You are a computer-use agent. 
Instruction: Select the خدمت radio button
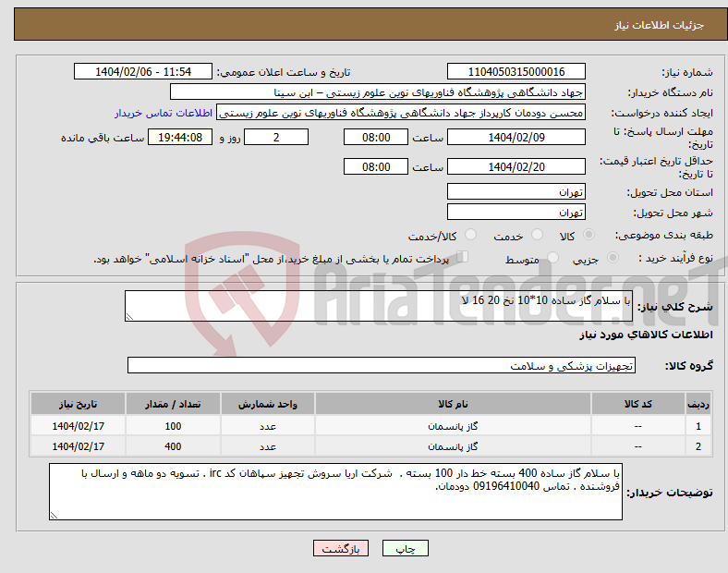[x=537, y=235]
